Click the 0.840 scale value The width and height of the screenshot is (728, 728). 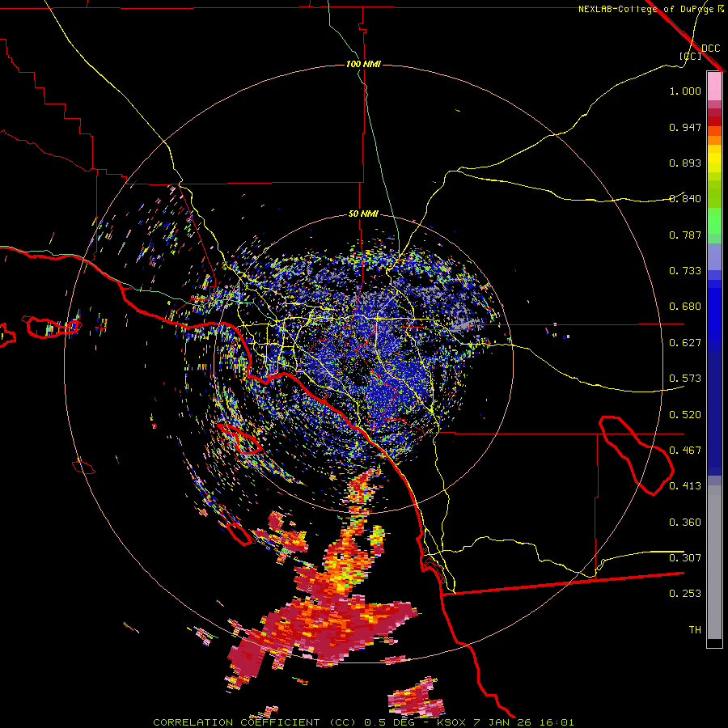click(685, 199)
